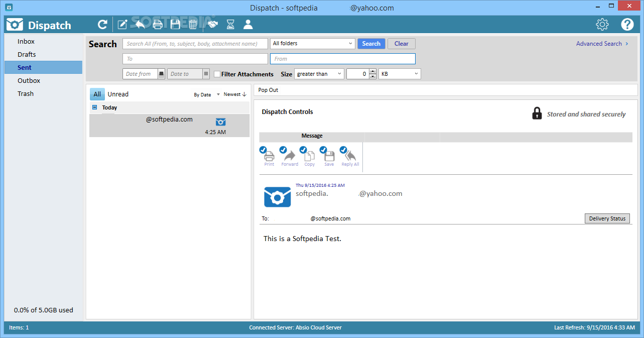Open calendar picker next to Date to
This screenshot has width=644, height=338.
(206, 74)
